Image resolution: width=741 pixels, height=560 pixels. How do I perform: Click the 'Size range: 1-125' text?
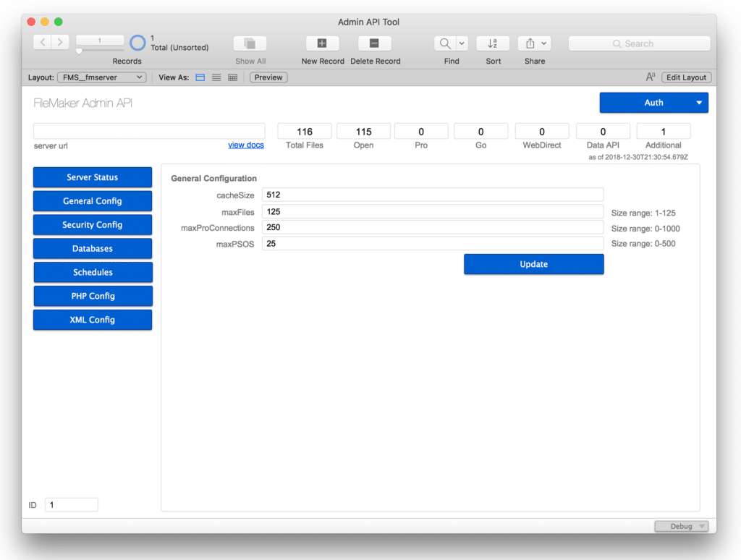(643, 213)
